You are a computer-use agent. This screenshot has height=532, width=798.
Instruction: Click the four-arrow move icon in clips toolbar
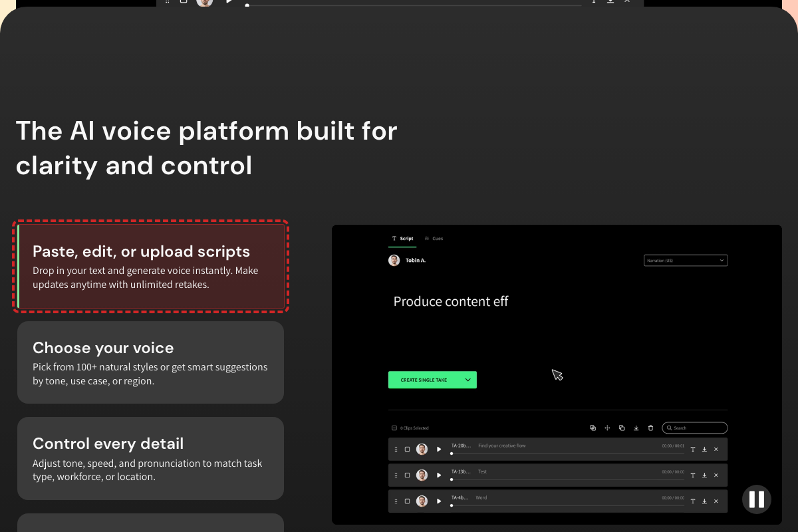[x=607, y=428]
